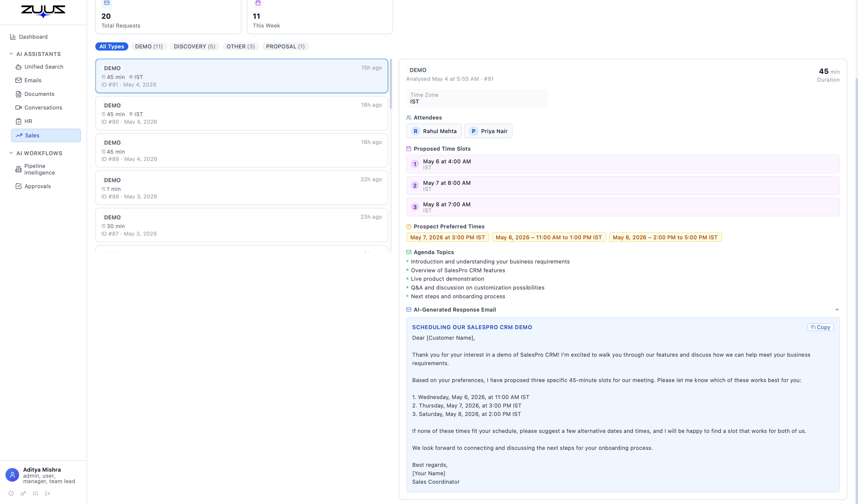
Task: Open request card ID #90
Action: click(x=241, y=113)
